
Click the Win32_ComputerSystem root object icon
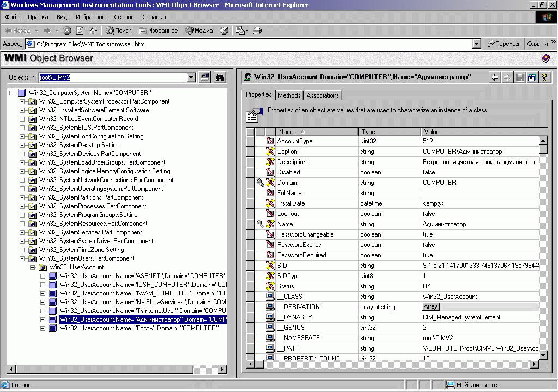(x=22, y=93)
